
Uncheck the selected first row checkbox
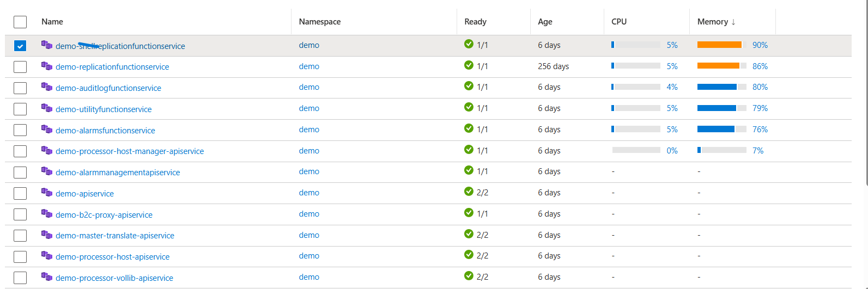(x=20, y=46)
